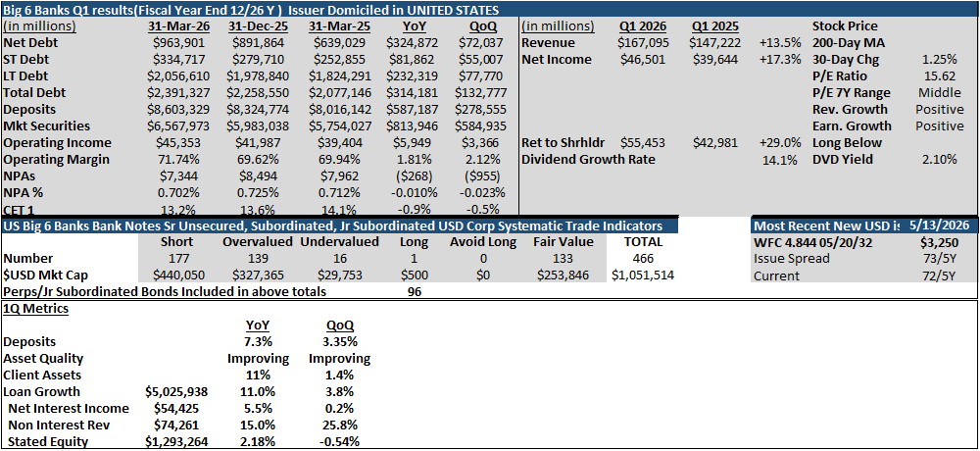Click the Q1 2026 Revenue cell $167,095

pyautogui.click(x=641, y=43)
